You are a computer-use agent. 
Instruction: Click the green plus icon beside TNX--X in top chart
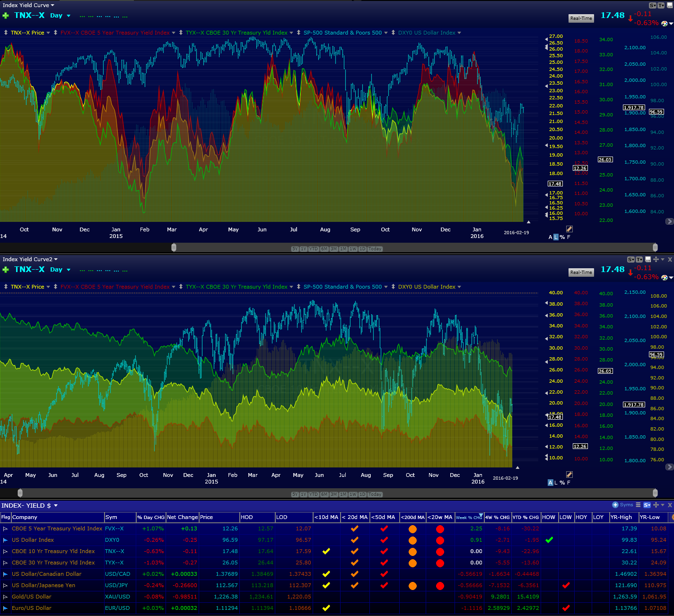[x=6, y=16]
